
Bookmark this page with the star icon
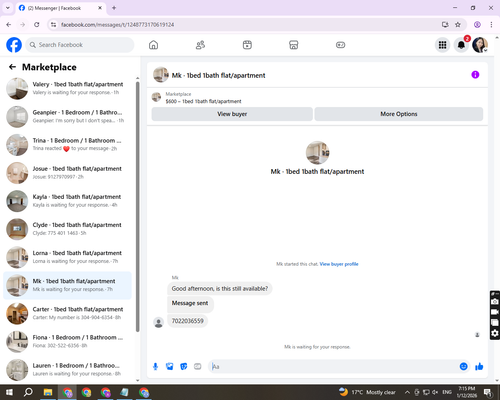(458, 25)
